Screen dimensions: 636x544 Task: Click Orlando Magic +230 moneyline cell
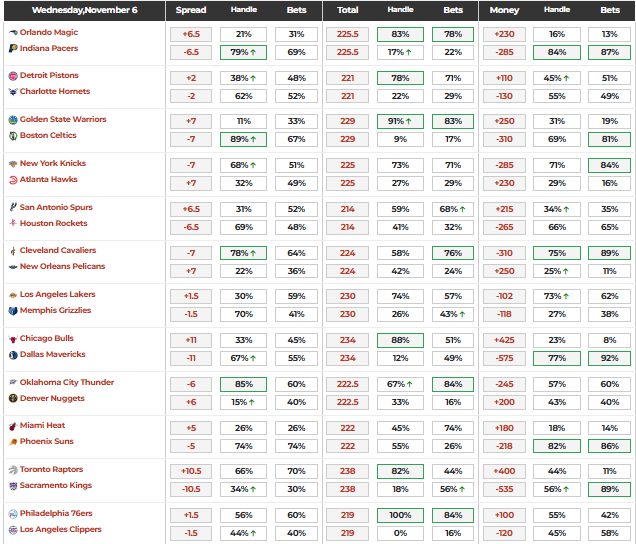pyautogui.click(x=504, y=34)
